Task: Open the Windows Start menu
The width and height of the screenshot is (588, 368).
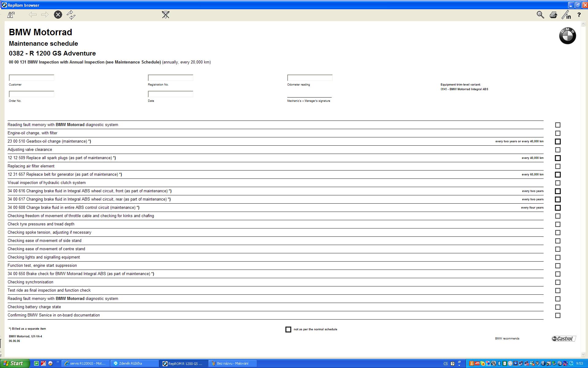Action: tap(15, 363)
